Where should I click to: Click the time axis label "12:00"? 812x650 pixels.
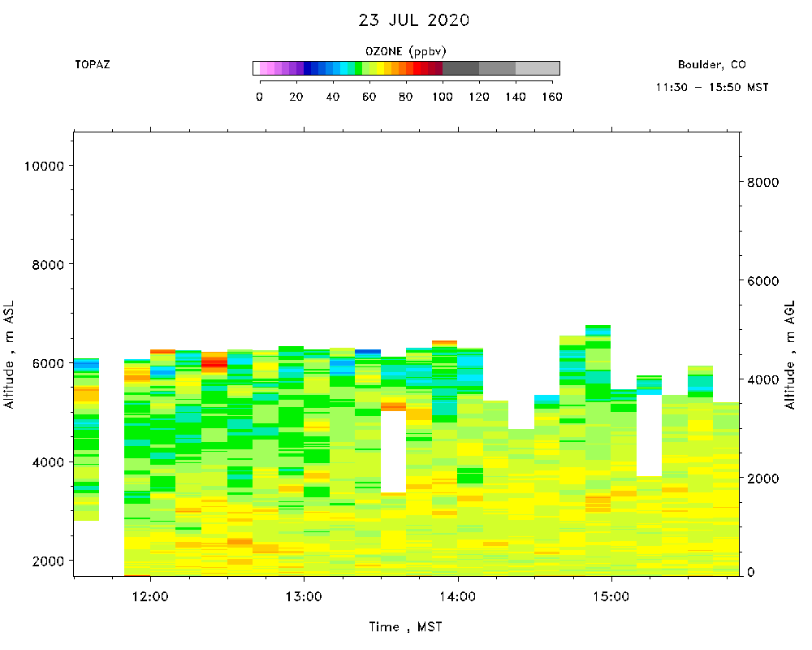(150, 596)
